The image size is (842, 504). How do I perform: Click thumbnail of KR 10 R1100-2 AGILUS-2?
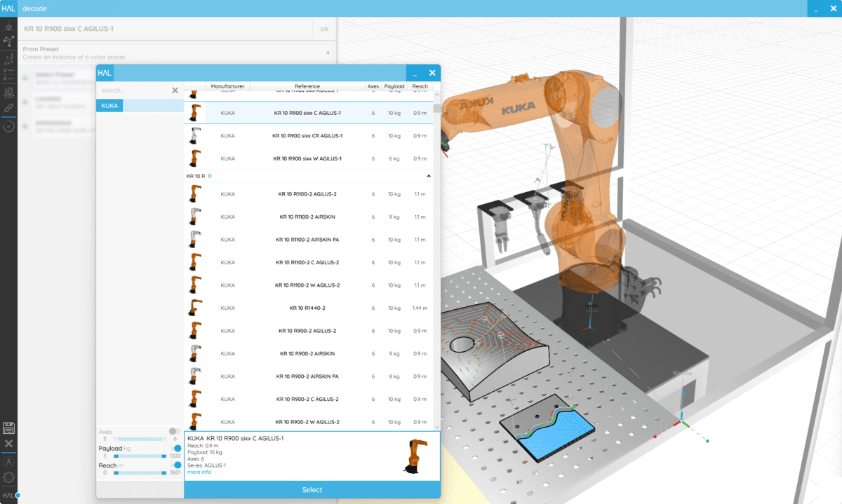point(196,194)
